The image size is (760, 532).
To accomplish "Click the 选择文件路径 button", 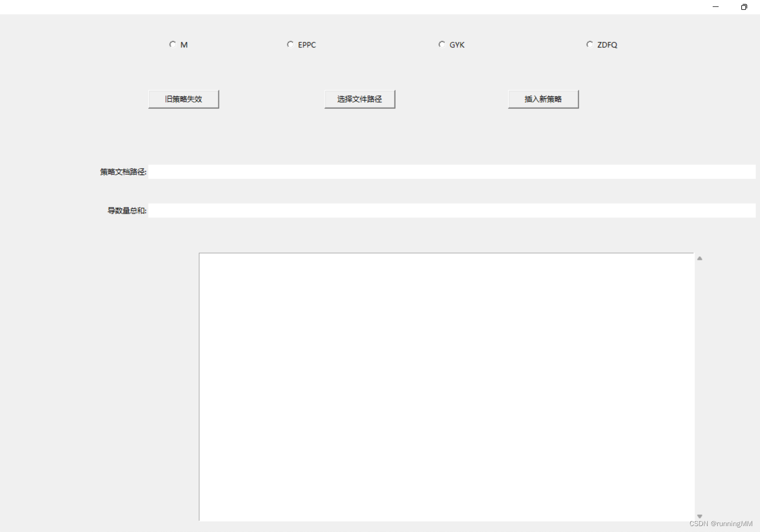I will 360,99.
